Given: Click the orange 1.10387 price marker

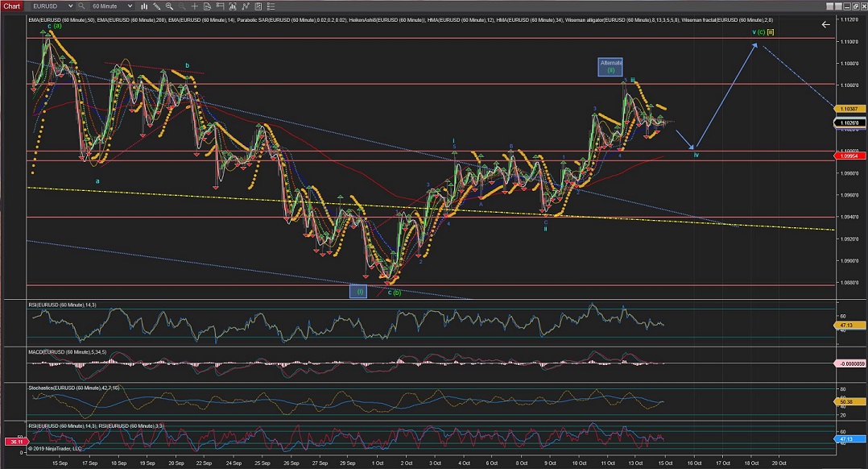Looking at the screenshot, I should tap(849, 109).
